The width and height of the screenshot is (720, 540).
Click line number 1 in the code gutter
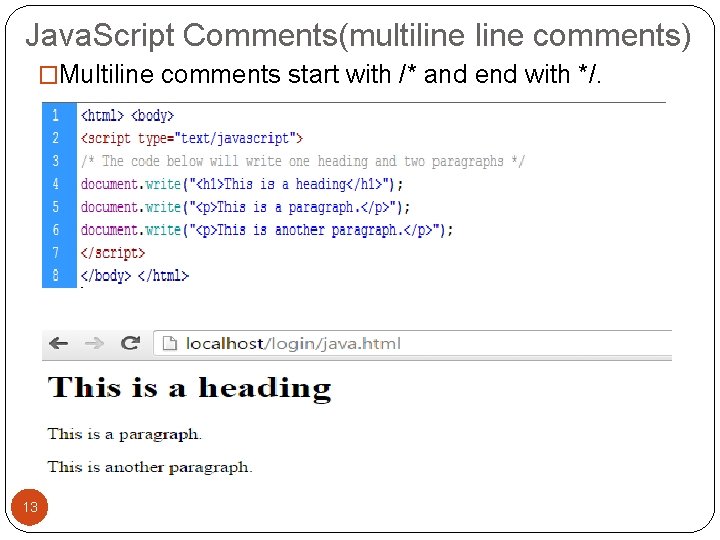point(56,115)
